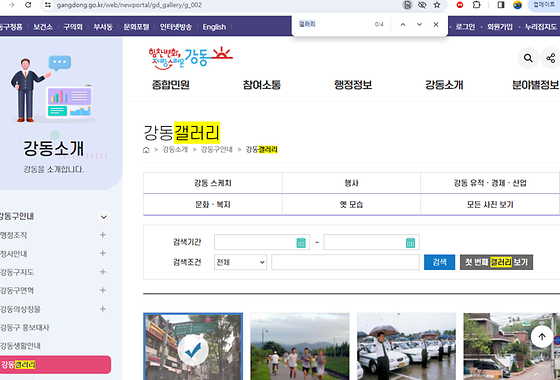Select the highlighted 강동갤러리 sidebar item

tap(55, 365)
